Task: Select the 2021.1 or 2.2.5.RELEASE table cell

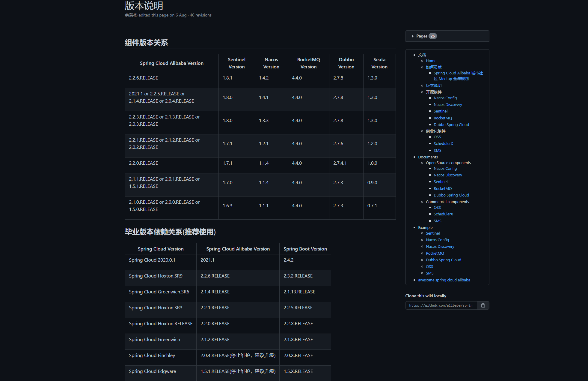Action: coord(172,100)
